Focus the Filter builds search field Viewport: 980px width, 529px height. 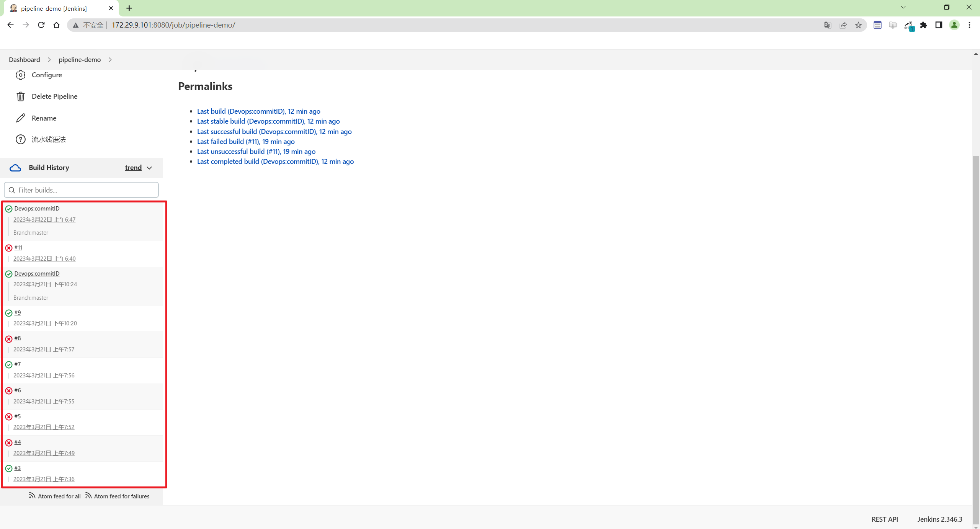[81, 190]
